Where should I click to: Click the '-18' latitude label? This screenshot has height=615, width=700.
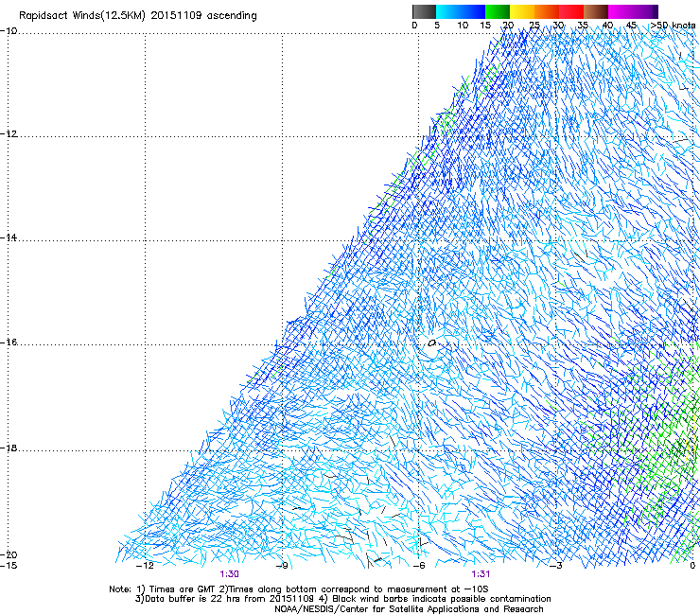[9, 448]
